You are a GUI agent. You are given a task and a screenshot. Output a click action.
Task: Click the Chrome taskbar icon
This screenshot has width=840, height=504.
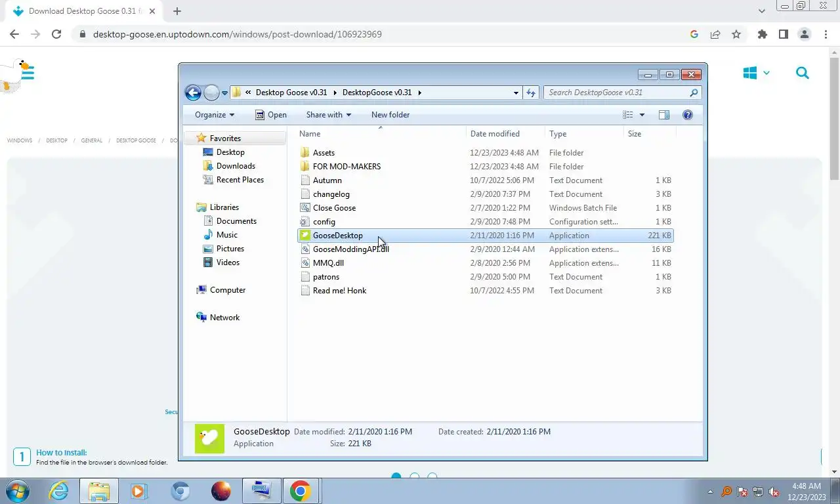click(x=300, y=491)
